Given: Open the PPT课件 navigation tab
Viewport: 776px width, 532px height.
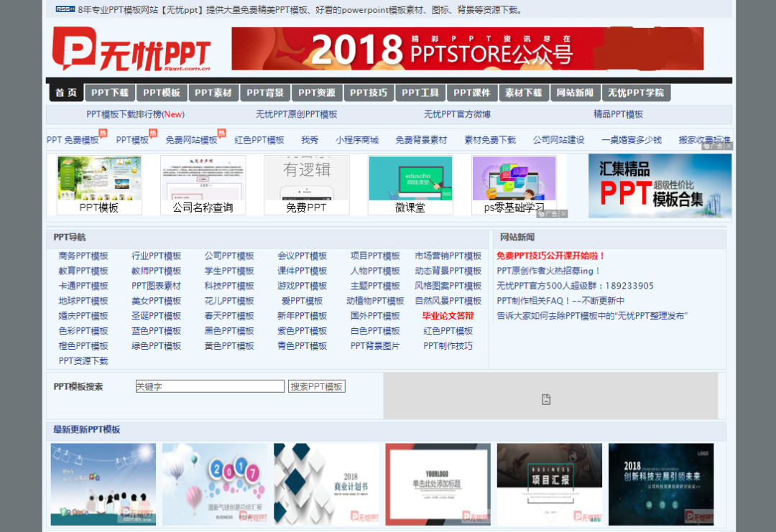Looking at the screenshot, I should (x=471, y=93).
